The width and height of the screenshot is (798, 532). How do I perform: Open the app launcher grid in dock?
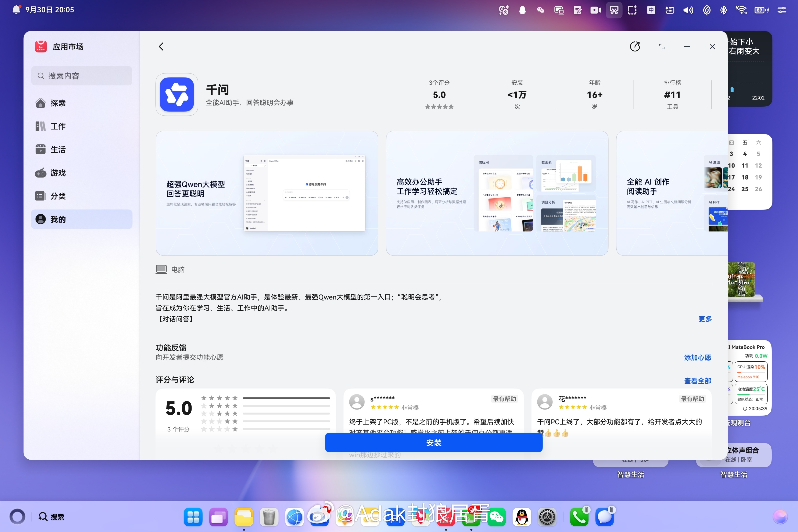[193, 517]
